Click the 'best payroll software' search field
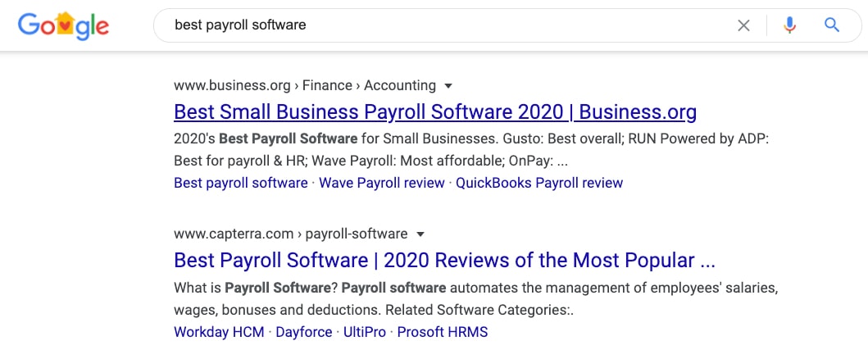The height and width of the screenshot is (350, 868). click(443, 25)
